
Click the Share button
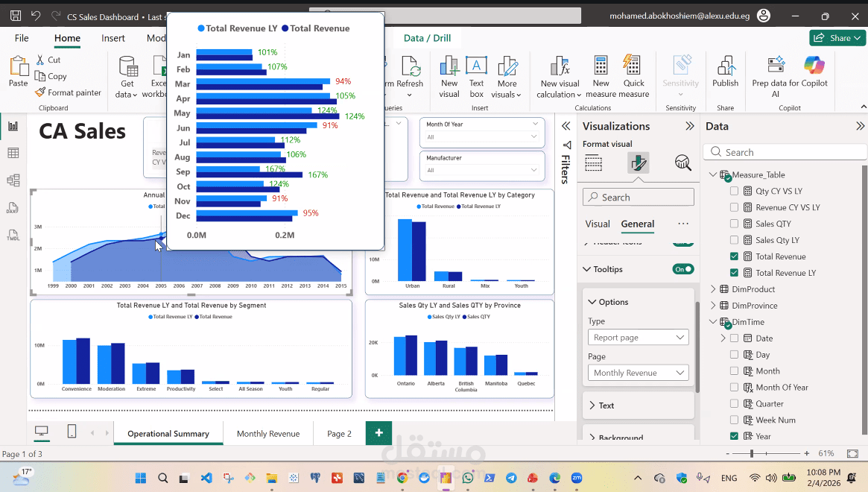coord(837,38)
